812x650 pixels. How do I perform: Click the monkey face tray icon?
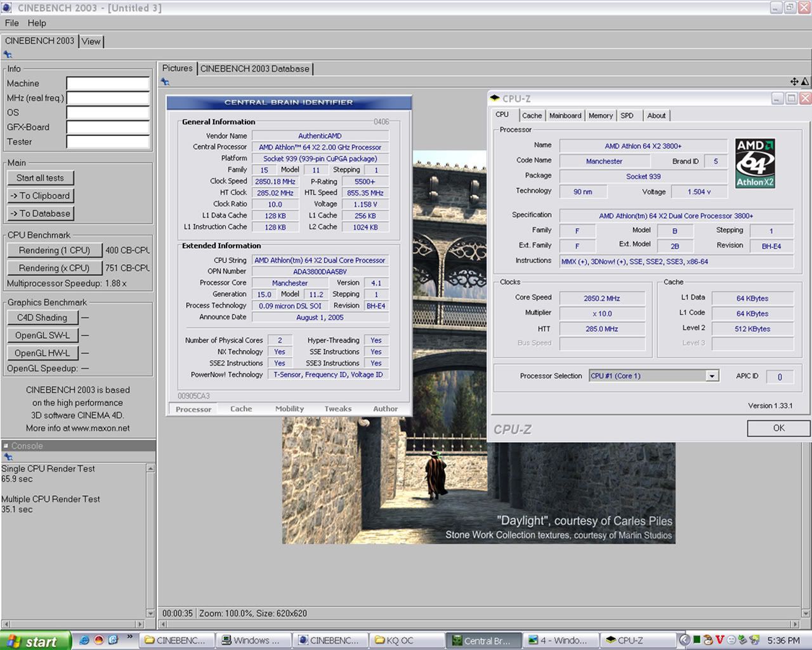point(708,640)
